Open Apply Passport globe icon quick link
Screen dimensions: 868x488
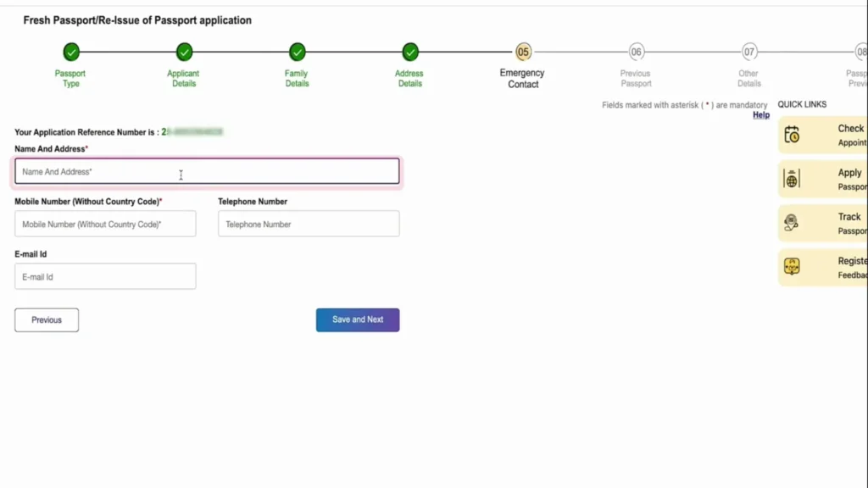pos(792,179)
